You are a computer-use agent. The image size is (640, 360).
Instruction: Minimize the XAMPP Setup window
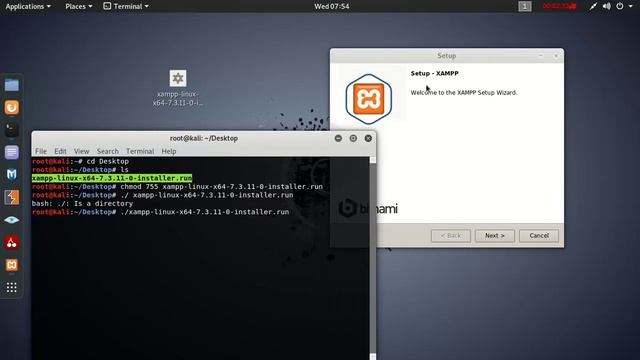pos(541,56)
